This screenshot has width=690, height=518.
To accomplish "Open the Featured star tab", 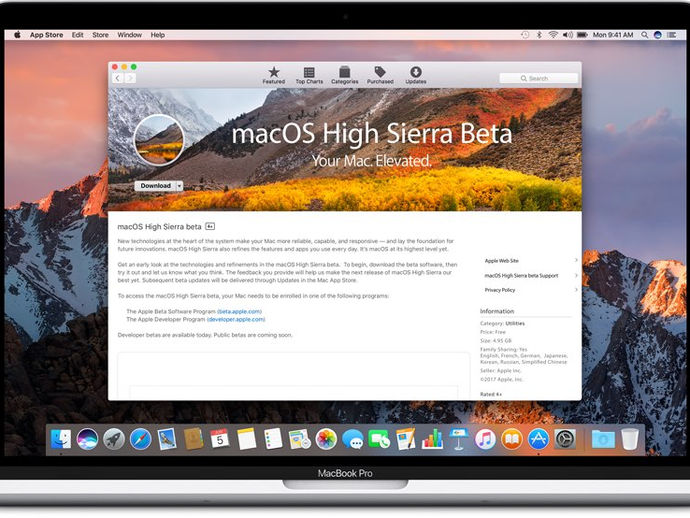I will point(274,75).
